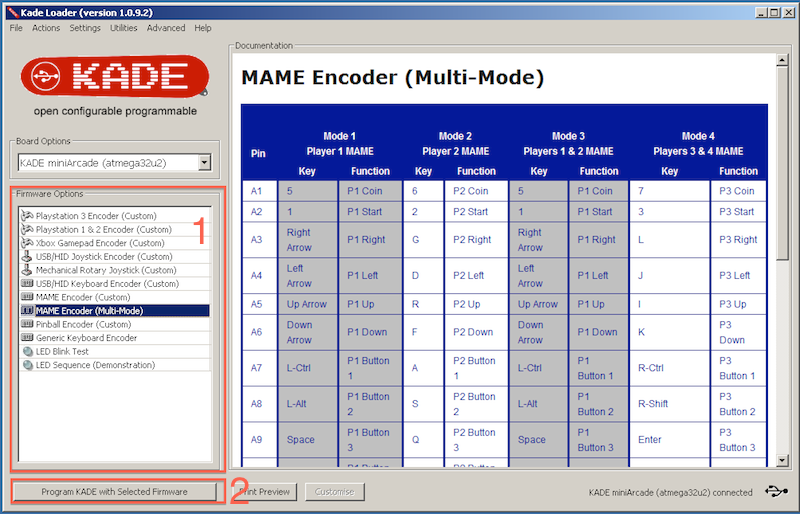Click the P2 Up function cell

[476, 304]
